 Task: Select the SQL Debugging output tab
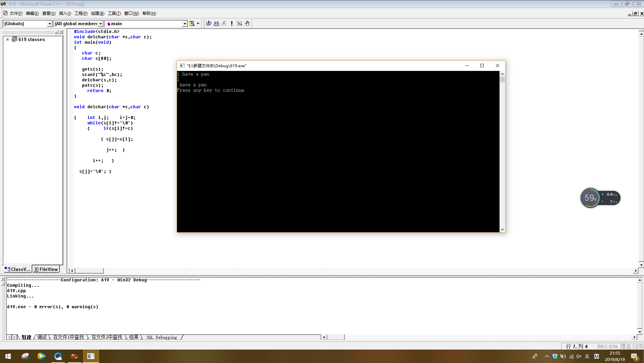[x=162, y=337]
